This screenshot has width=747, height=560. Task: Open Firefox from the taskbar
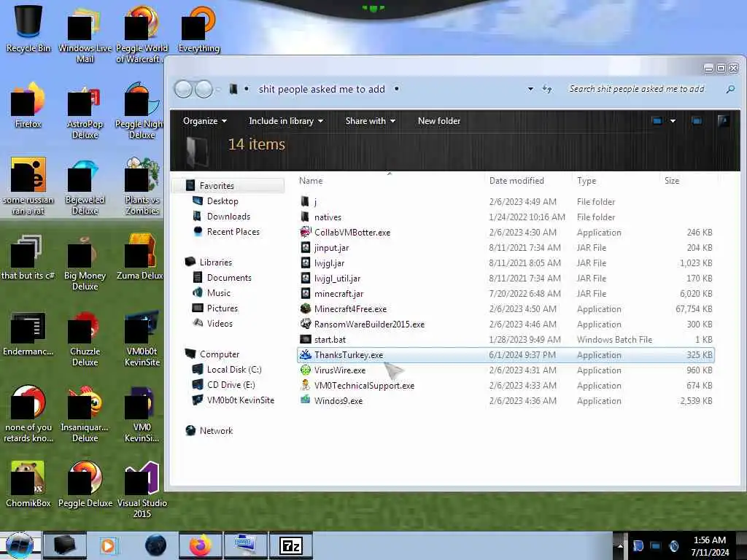pyautogui.click(x=200, y=545)
